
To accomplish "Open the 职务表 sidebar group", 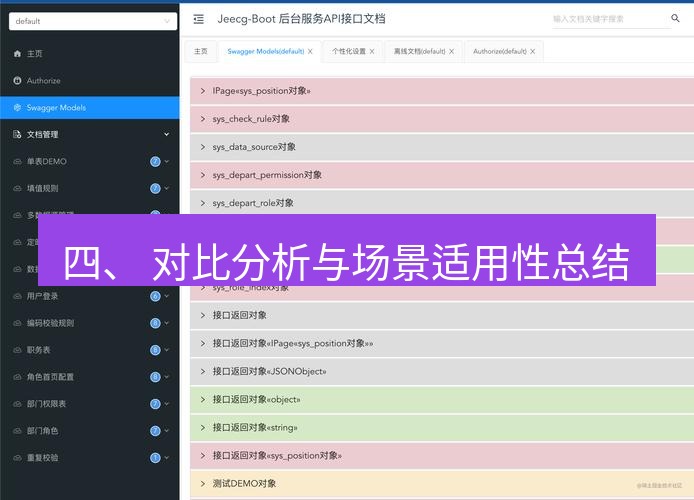I will click(x=90, y=350).
